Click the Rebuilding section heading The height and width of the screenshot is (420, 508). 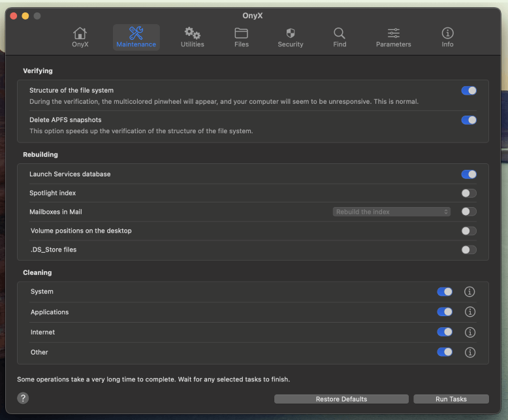[40, 155]
